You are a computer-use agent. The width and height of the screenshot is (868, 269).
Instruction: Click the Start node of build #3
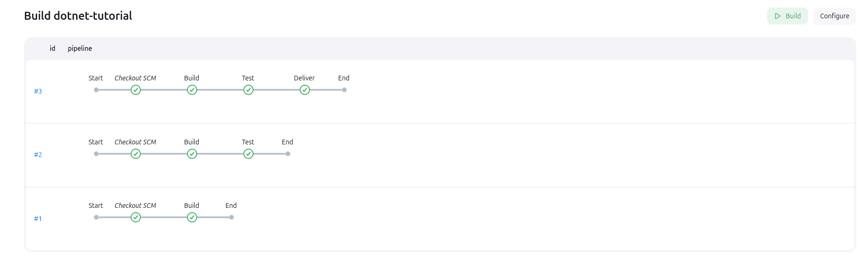(96, 90)
